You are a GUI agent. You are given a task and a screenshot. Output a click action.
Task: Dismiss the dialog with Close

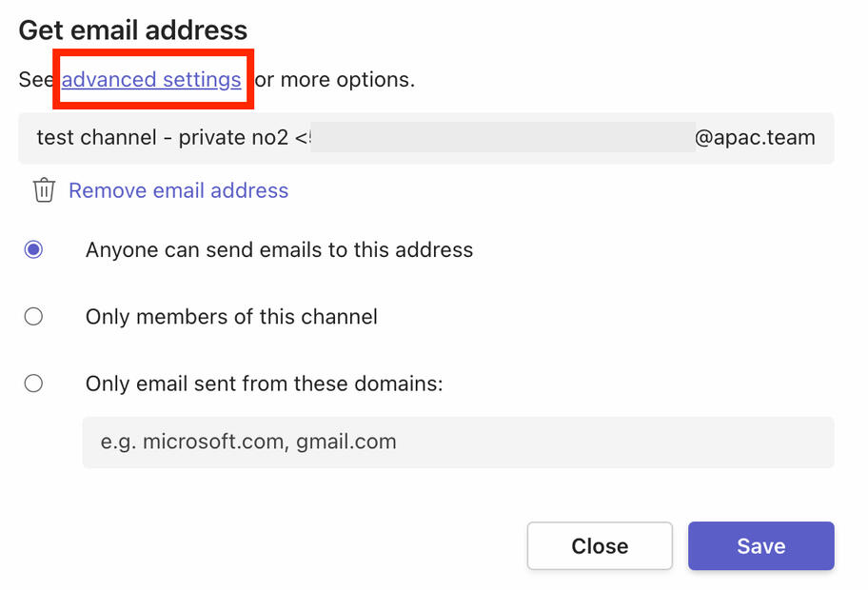click(600, 545)
